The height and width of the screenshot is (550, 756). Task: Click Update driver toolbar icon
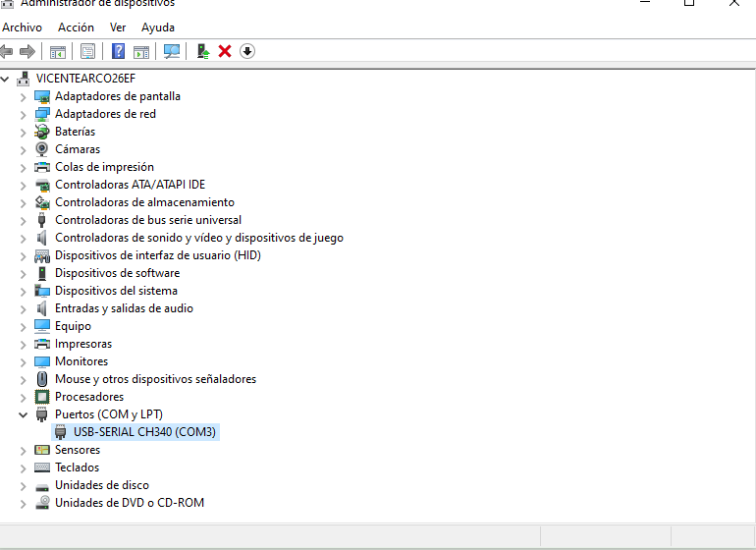(202, 51)
